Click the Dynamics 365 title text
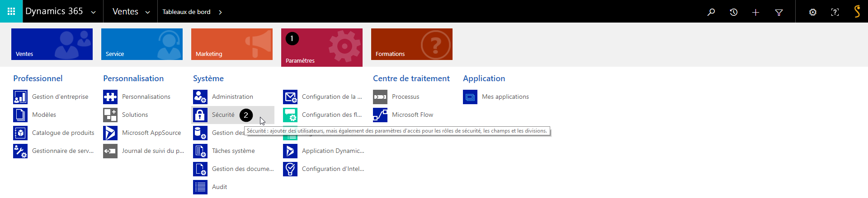This screenshot has width=868, height=198. [54, 11]
